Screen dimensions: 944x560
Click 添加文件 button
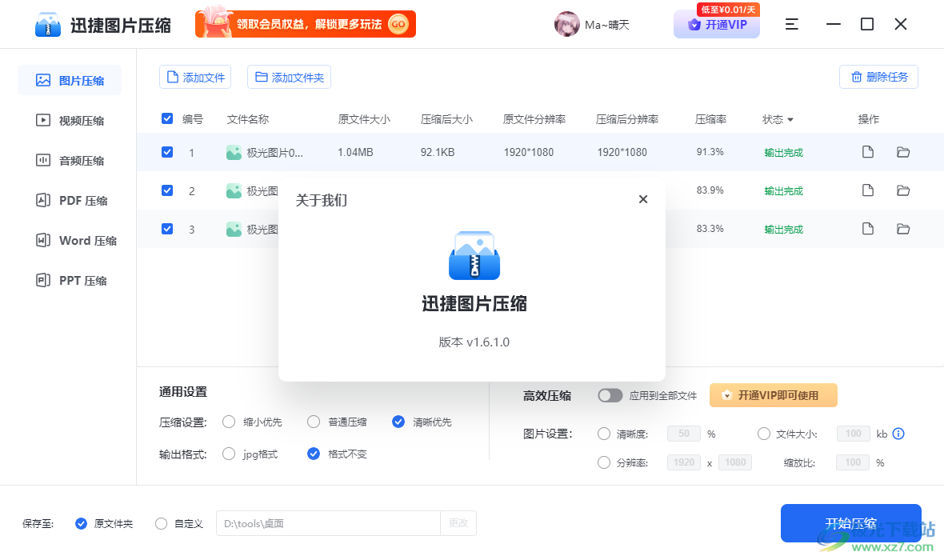[195, 77]
